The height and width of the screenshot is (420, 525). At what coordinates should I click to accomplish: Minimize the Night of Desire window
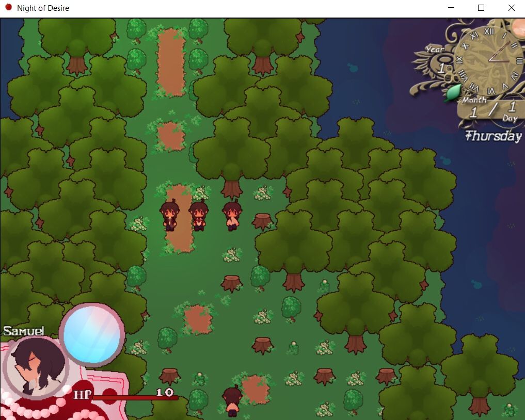(x=451, y=8)
